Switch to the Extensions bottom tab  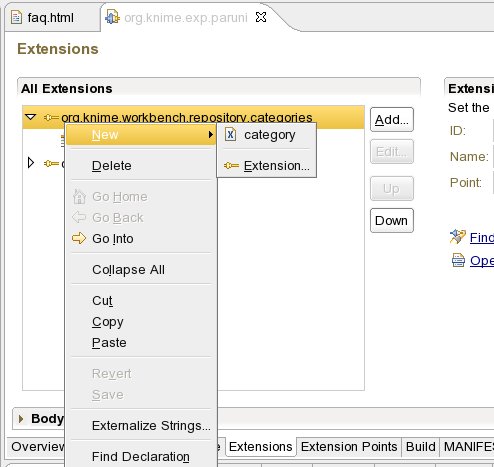(260, 447)
